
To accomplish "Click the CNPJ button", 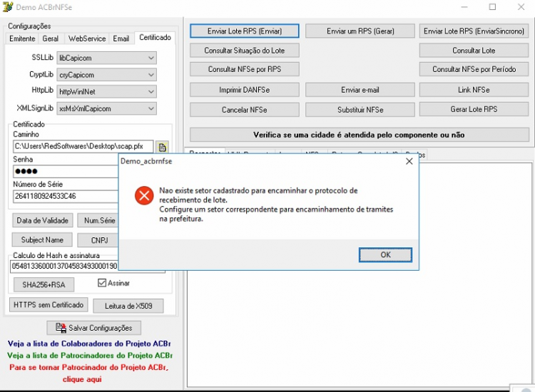I will [98, 240].
